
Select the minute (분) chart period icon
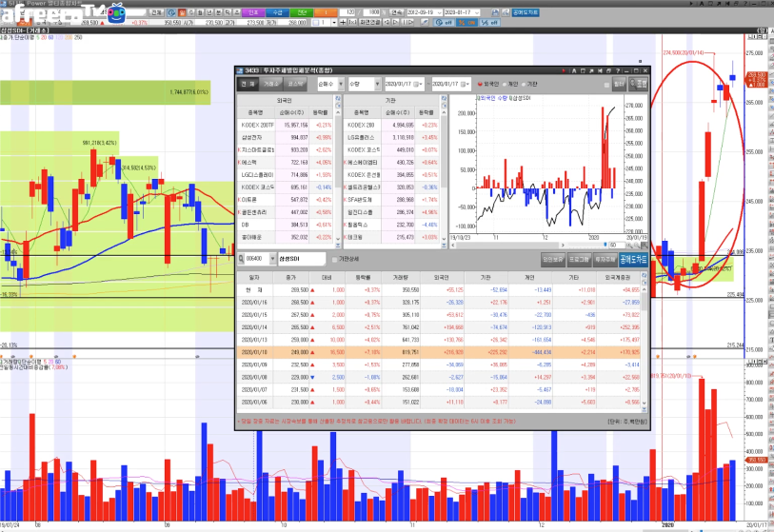[219, 12]
